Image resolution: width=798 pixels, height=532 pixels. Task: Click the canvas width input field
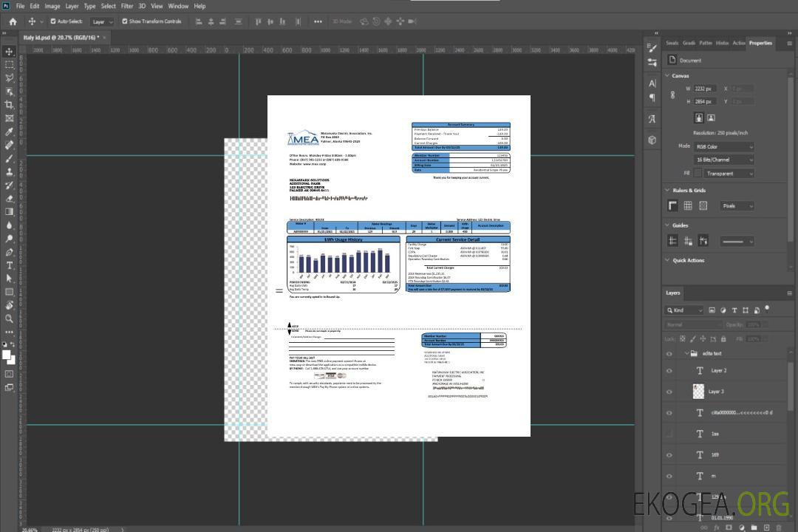[703, 89]
